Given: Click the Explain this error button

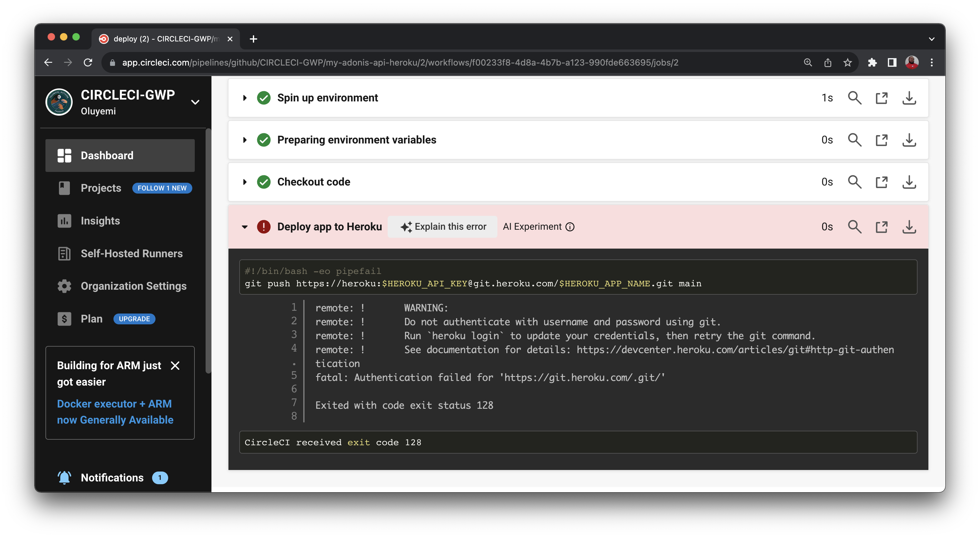Looking at the screenshot, I should (x=442, y=227).
